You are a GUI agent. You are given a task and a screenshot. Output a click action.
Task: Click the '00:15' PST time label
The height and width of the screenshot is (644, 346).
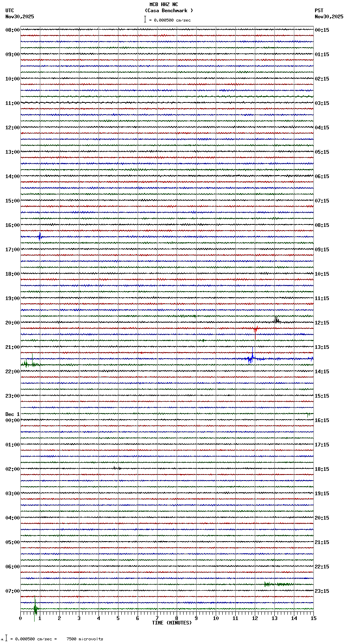(x=322, y=30)
